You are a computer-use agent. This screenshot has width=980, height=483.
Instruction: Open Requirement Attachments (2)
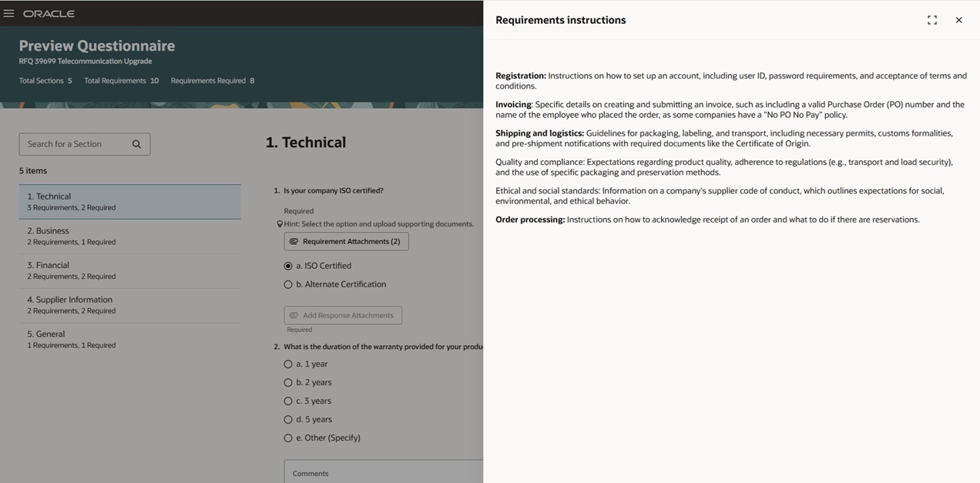coord(345,241)
